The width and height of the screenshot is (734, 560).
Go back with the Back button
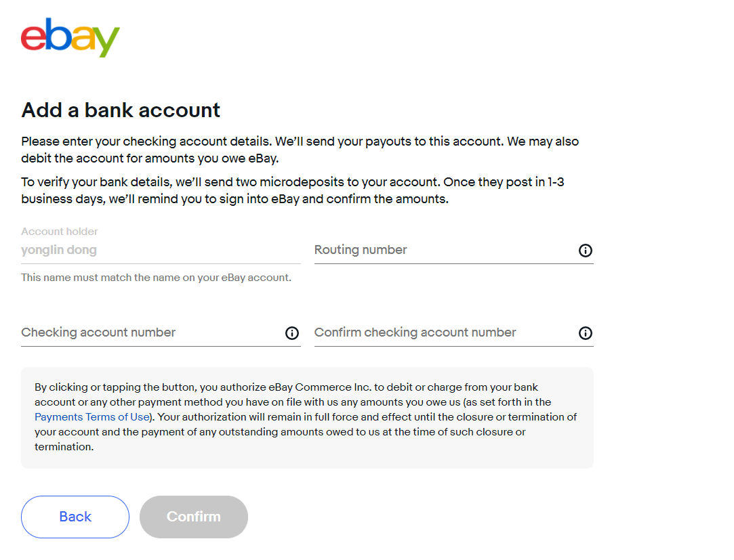click(75, 517)
